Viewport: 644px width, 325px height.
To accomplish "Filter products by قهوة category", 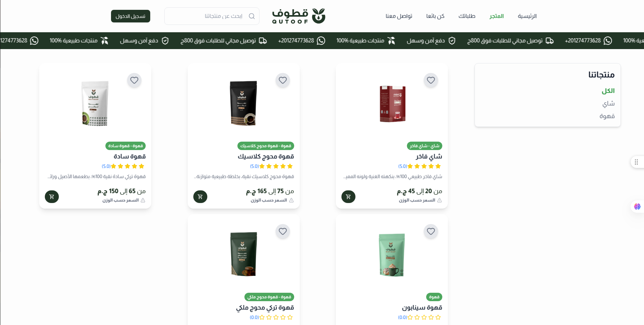I will pos(607,116).
